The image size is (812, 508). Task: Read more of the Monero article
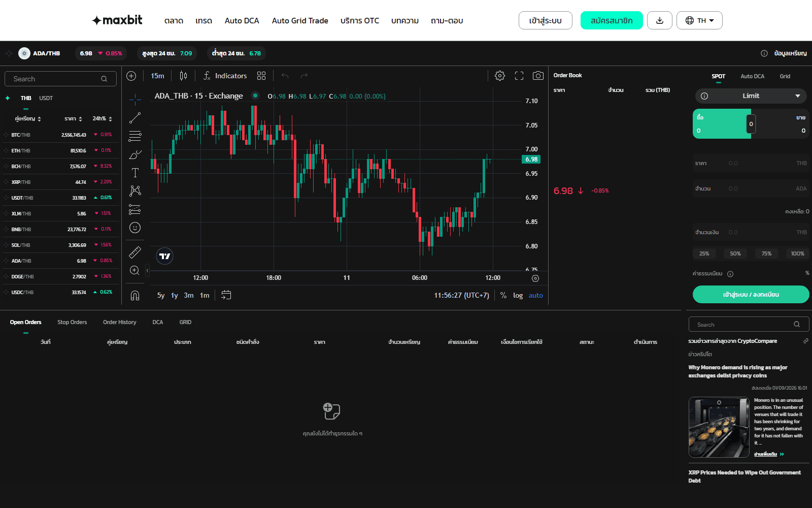click(769, 454)
